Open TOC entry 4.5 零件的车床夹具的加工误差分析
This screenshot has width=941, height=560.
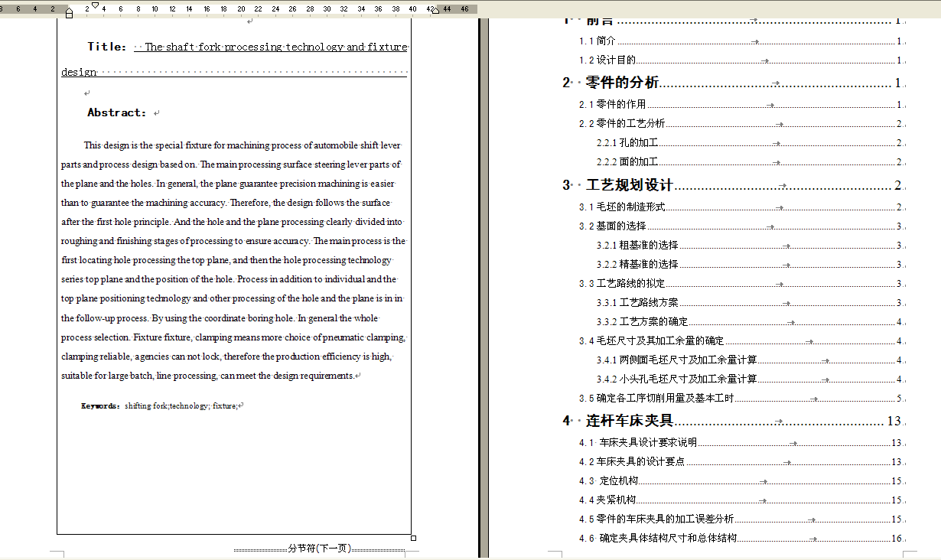(741, 519)
